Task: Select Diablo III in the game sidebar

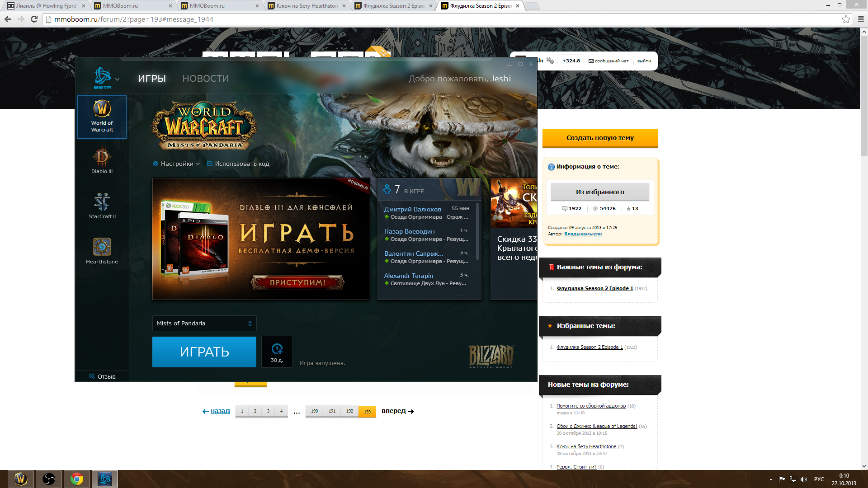Action: point(102,160)
